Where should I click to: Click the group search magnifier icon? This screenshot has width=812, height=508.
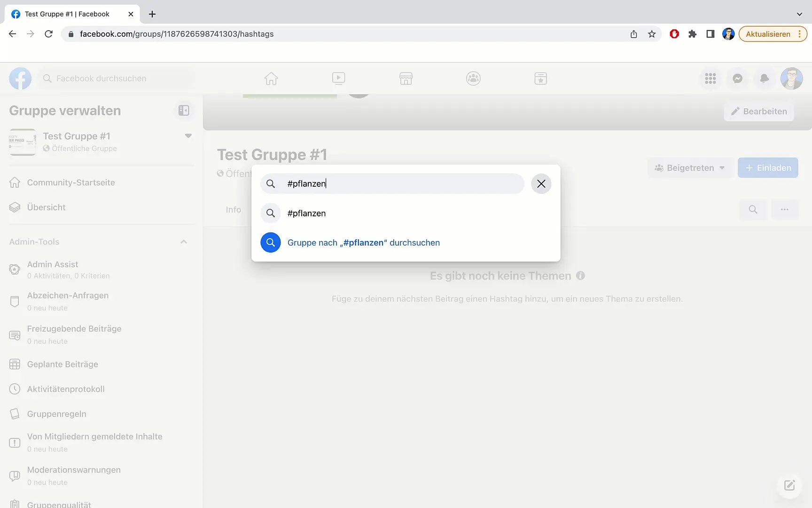753,210
